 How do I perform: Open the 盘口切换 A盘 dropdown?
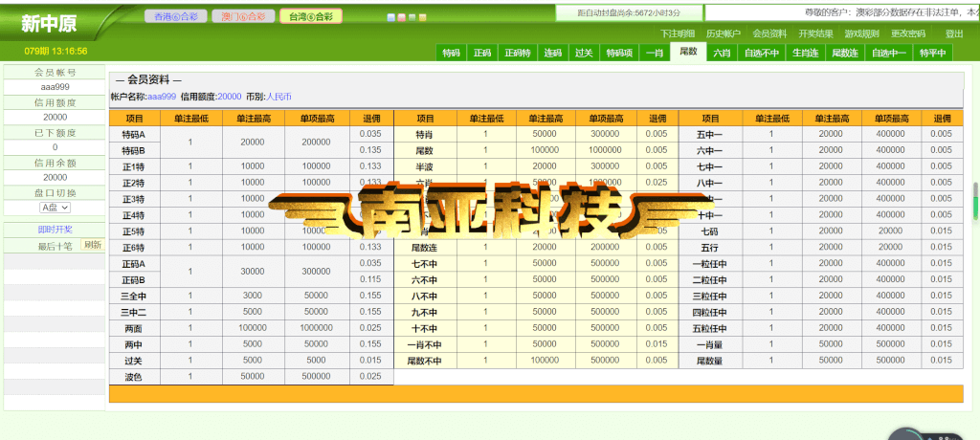[x=55, y=208]
